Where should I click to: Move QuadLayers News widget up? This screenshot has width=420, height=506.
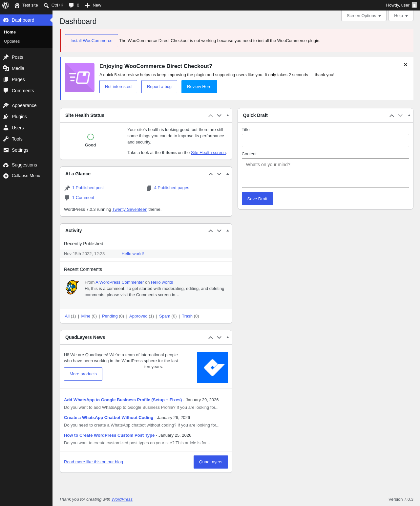211,338
